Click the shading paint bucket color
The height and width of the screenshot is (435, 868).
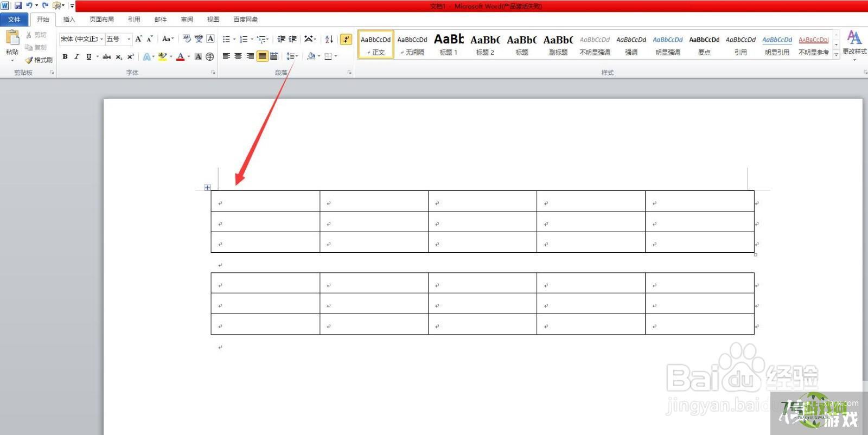(311, 56)
